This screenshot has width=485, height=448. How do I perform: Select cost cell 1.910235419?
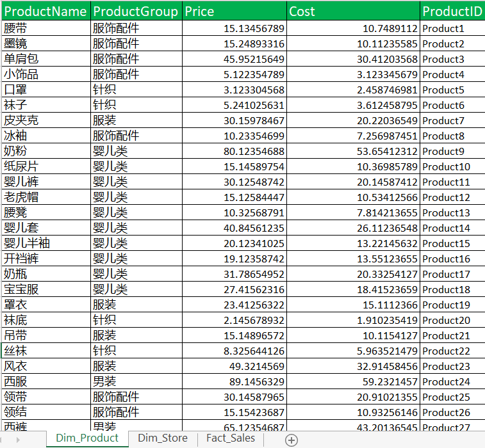tap(353, 320)
